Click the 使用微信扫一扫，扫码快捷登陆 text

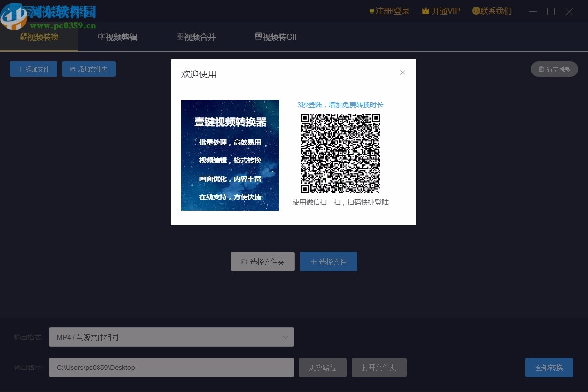point(341,202)
